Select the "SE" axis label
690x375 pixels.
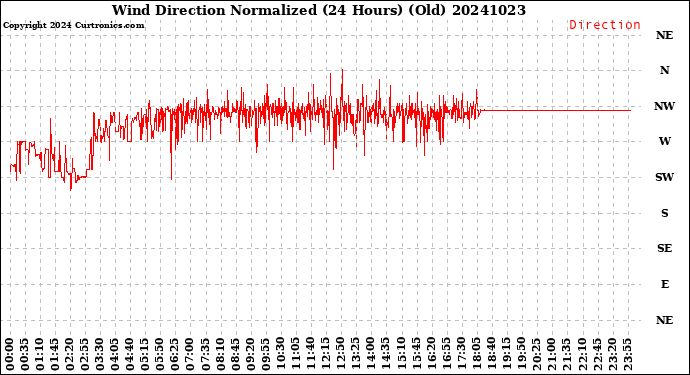point(664,248)
